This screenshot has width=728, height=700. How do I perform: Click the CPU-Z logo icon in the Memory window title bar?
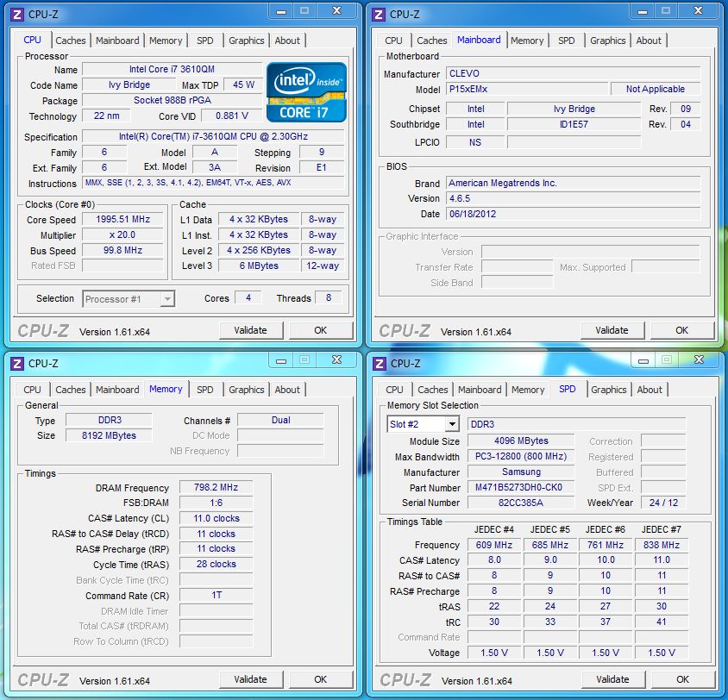pyautogui.click(x=17, y=363)
